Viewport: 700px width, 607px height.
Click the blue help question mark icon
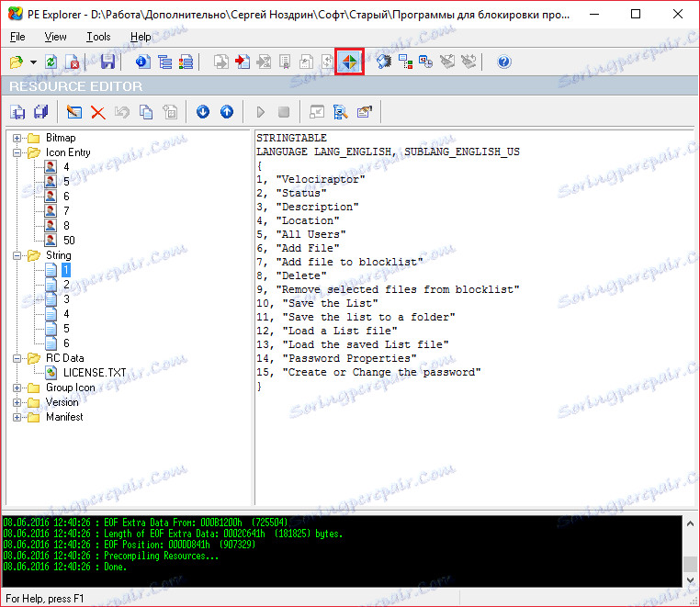coord(504,62)
